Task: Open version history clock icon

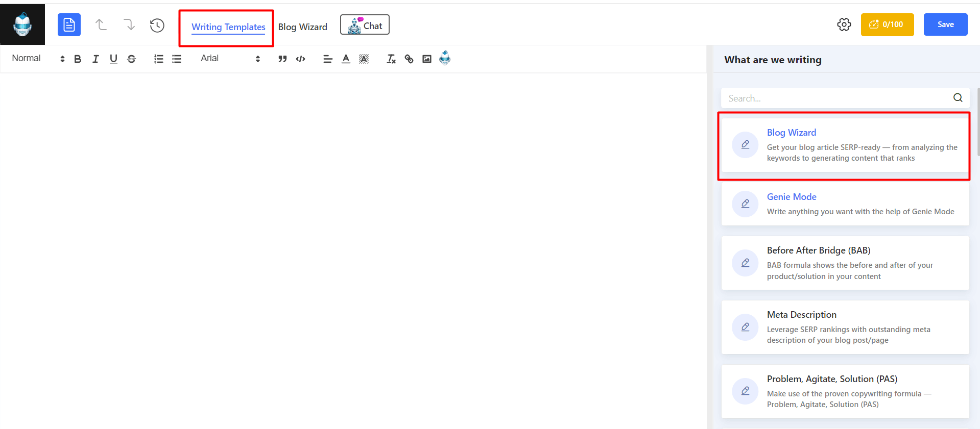Action: click(157, 25)
